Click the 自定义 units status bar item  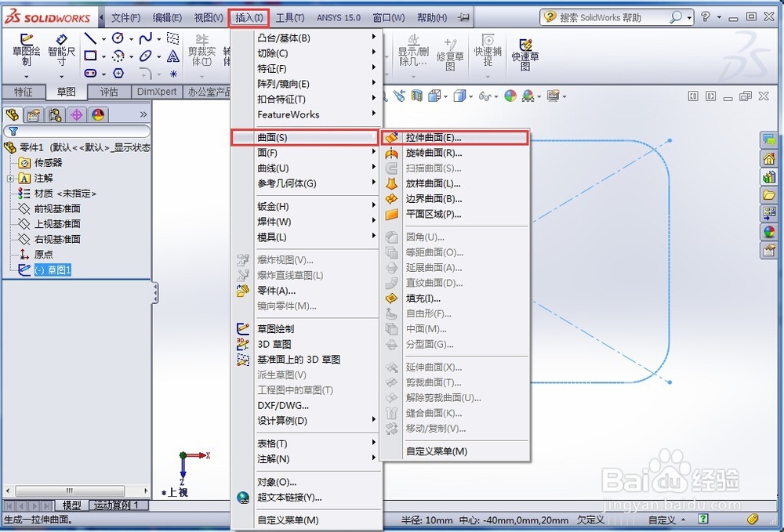pos(662,520)
